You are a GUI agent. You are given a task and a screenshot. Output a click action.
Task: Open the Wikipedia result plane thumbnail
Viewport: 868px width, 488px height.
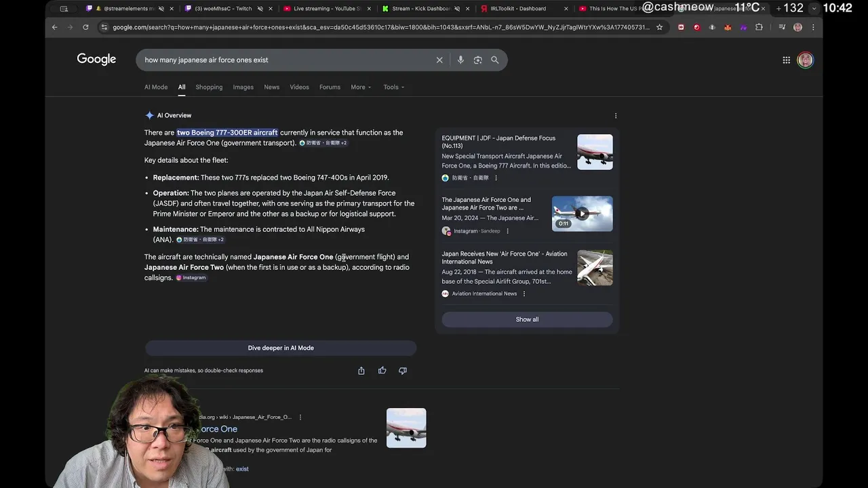pos(406,428)
